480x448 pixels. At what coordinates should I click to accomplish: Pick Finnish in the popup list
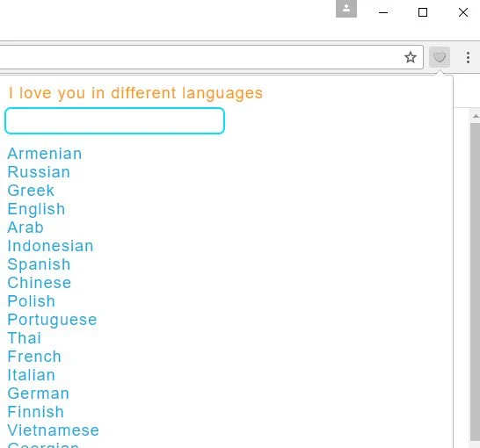36,412
